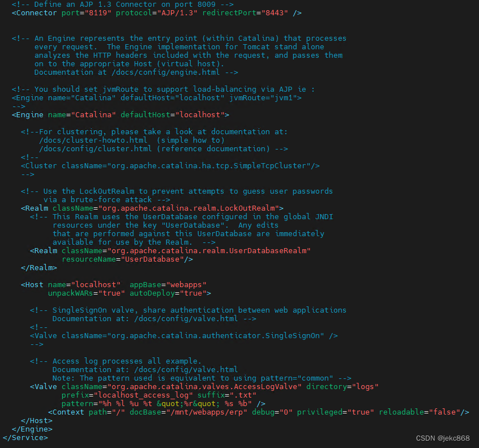This screenshot has width=479, height=448.
Task: Click the Context path="/" attribute
Action: pyautogui.click(x=107, y=412)
